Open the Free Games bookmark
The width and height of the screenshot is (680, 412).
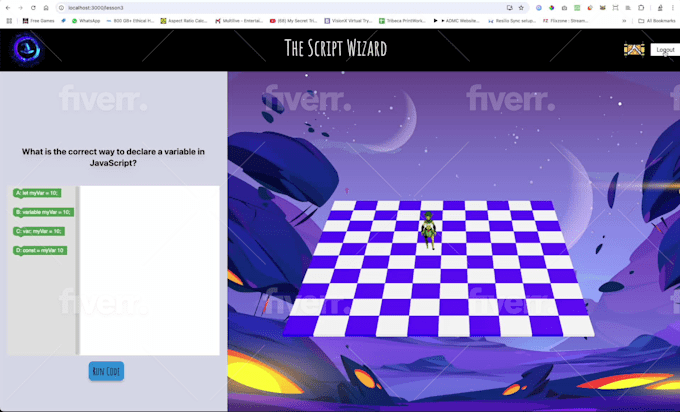[39, 21]
